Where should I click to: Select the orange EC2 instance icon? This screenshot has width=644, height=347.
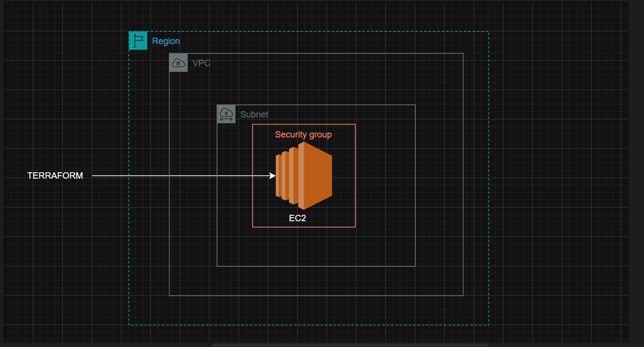pyautogui.click(x=304, y=176)
